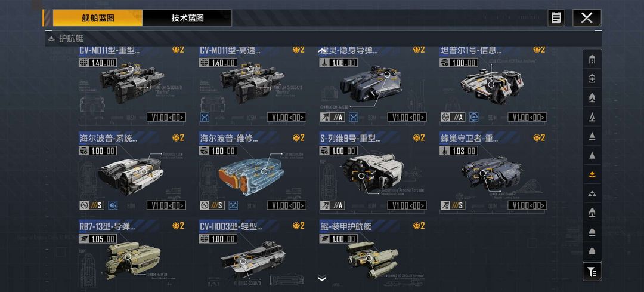Click the crossed-swords icon on CV-M011 高速 card
The height and width of the screenshot is (292, 644).
click(205, 117)
